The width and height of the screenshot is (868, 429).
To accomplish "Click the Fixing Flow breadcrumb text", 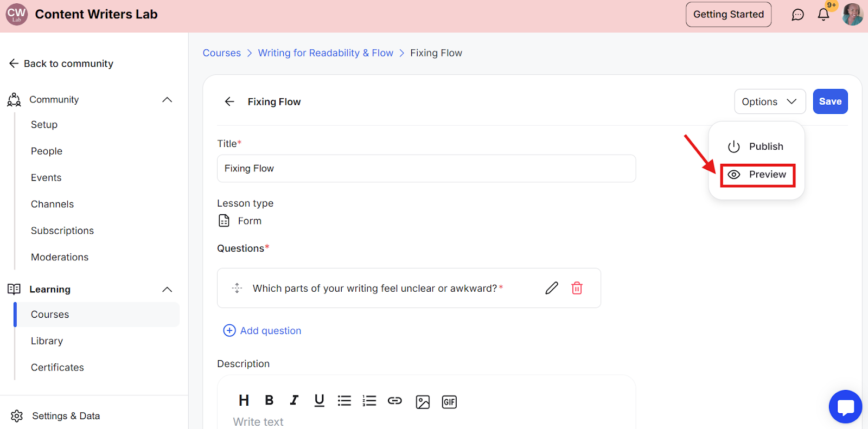I will (436, 53).
